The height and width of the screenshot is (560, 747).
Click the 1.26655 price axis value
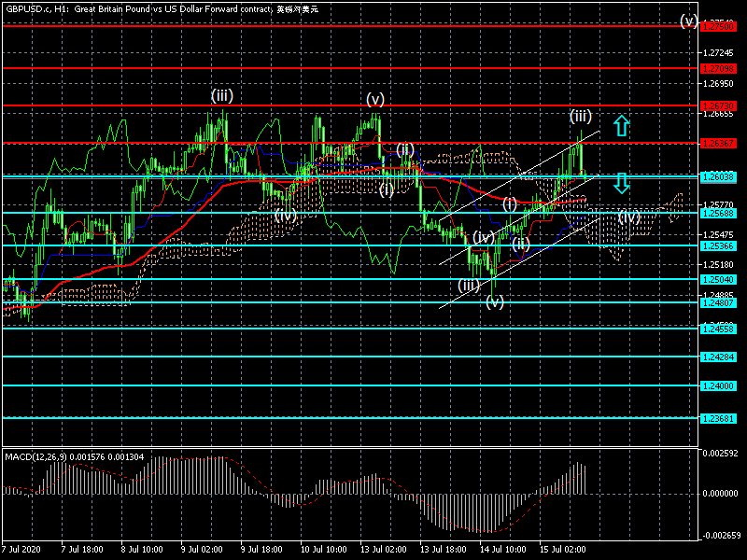(x=718, y=113)
